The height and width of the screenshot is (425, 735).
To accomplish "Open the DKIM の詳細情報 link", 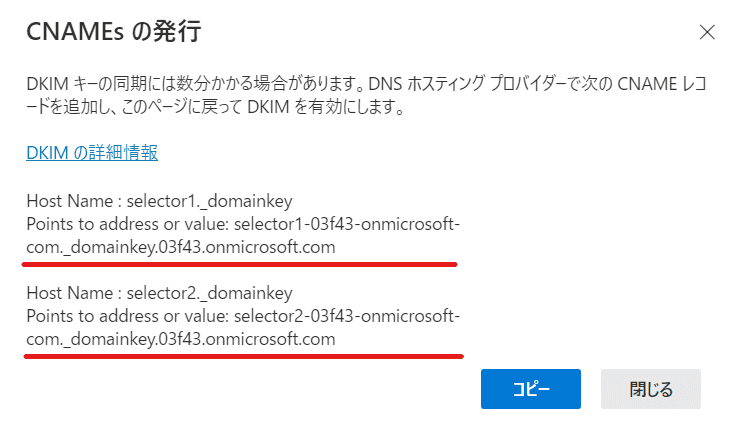I will pos(92,153).
